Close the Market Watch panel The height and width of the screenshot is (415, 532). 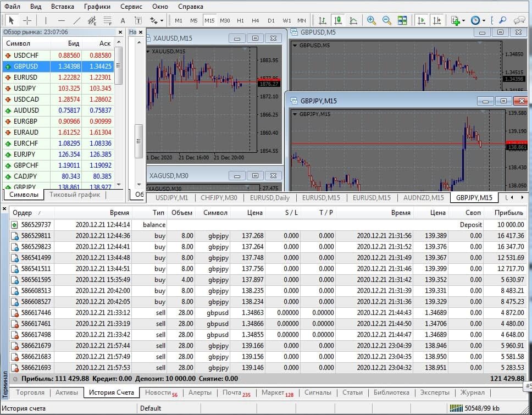120,32
